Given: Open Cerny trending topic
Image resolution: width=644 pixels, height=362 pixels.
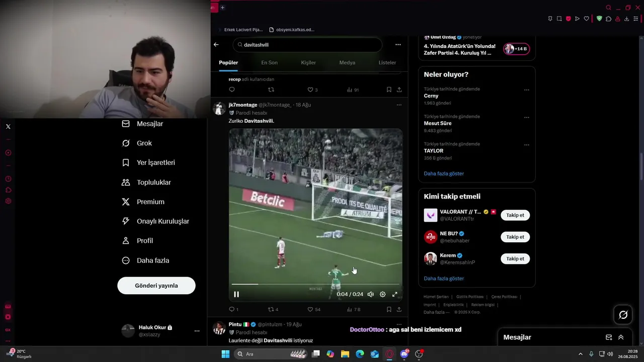Looking at the screenshot, I should pyautogui.click(x=476, y=96).
